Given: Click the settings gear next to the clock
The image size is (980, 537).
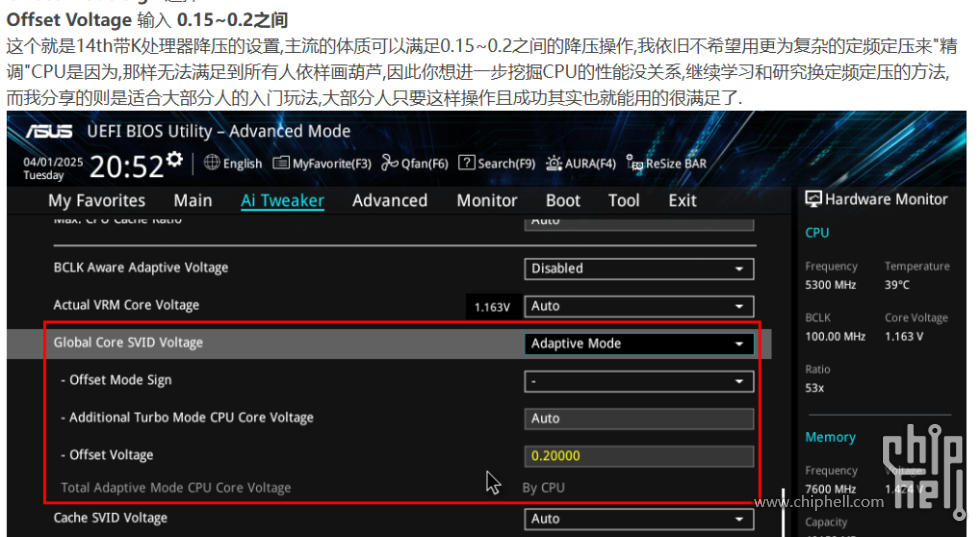Looking at the screenshot, I should [x=175, y=159].
